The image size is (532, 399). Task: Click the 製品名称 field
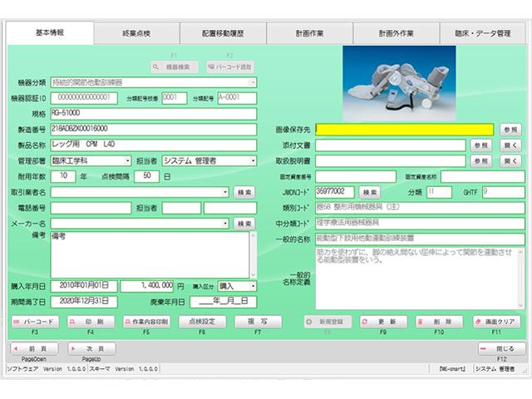click(154, 145)
